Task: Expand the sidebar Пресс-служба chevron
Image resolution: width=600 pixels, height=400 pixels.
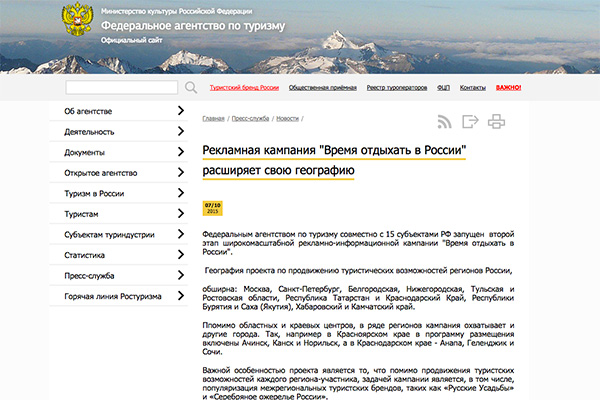Action: [x=181, y=275]
